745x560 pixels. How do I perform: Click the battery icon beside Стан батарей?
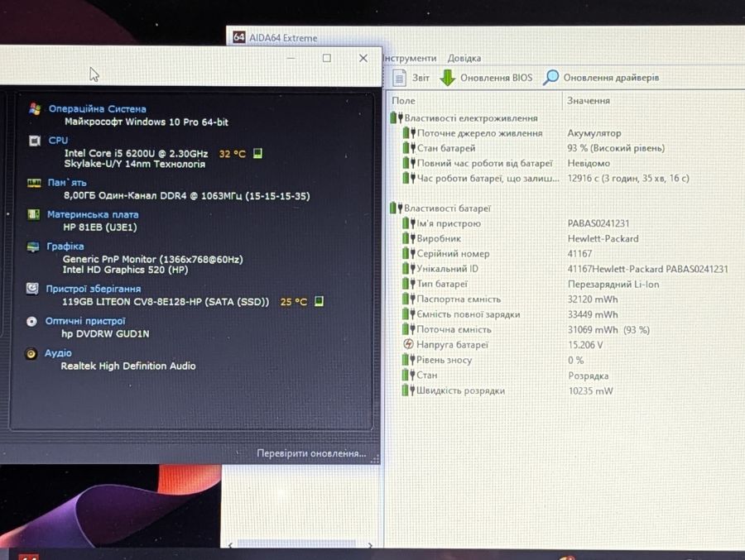click(409, 148)
